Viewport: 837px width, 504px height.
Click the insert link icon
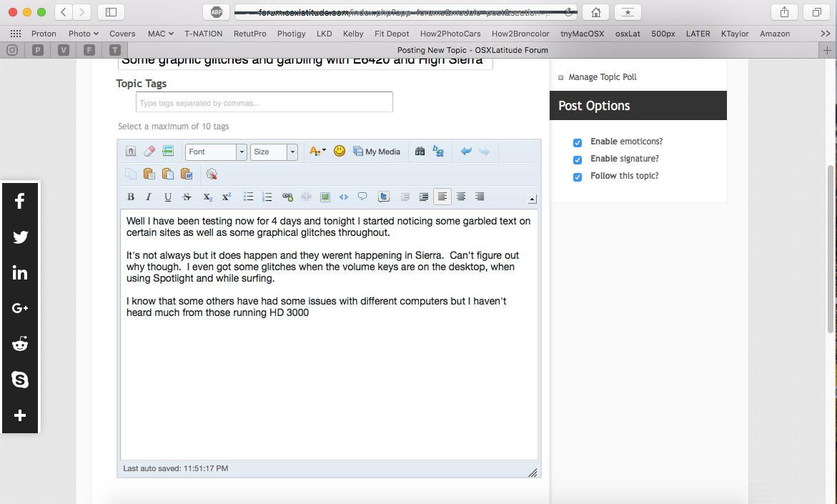click(x=287, y=197)
